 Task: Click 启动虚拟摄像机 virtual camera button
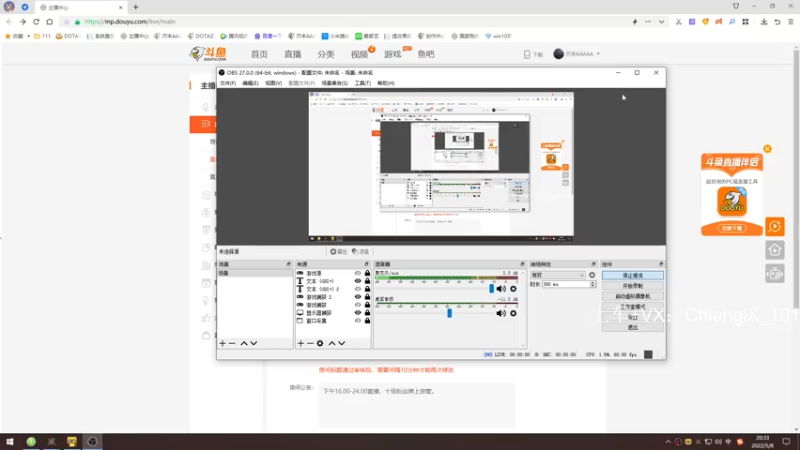pyautogui.click(x=633, y=296)
